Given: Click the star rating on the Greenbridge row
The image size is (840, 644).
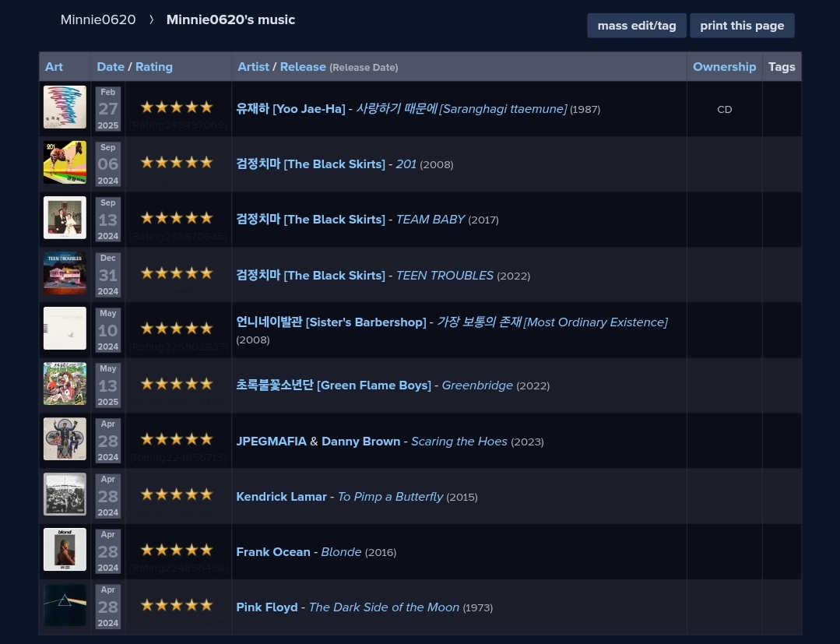Looking at the screenshot, I should point(177,384).
